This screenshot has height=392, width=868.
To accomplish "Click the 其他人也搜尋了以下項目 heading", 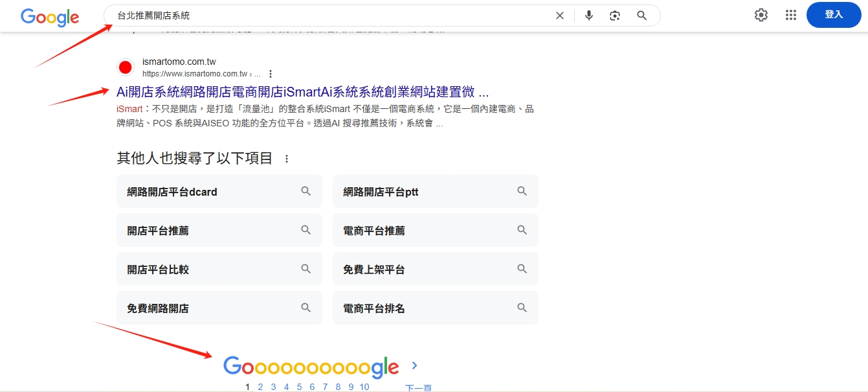I will click(195, 159).
